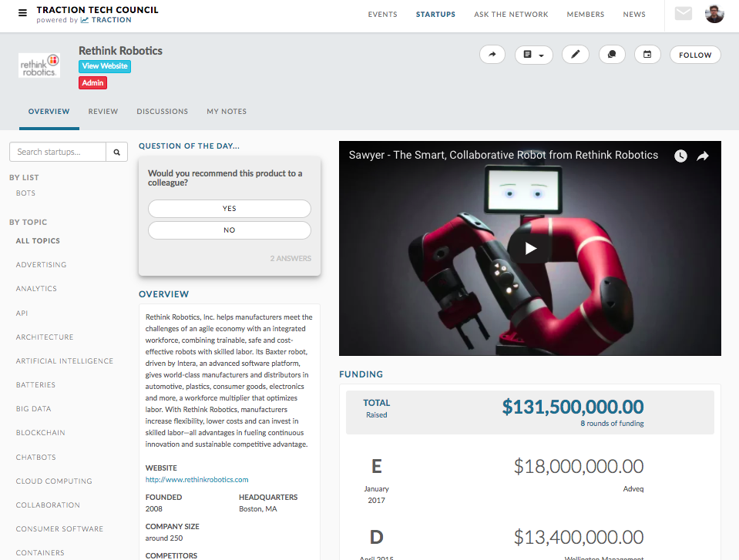Viewport: 739px width, 560px height.
Task: Click the Search startups input field
Action: [58, 152]
